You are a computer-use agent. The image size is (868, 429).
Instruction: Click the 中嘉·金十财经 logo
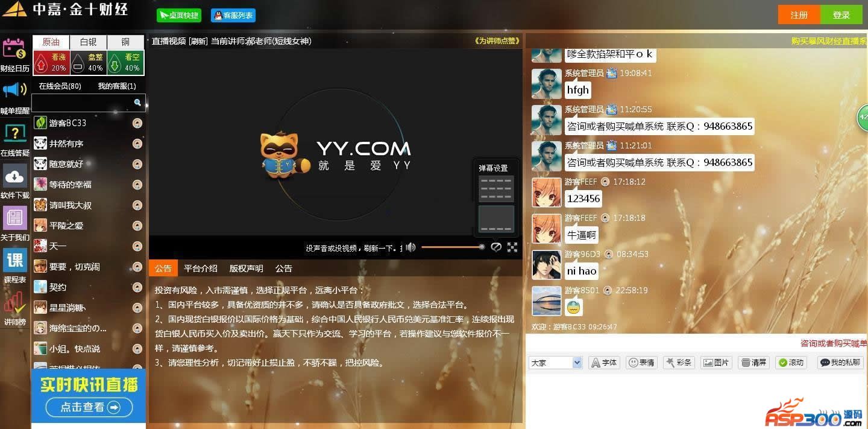[x=65, y=10]
